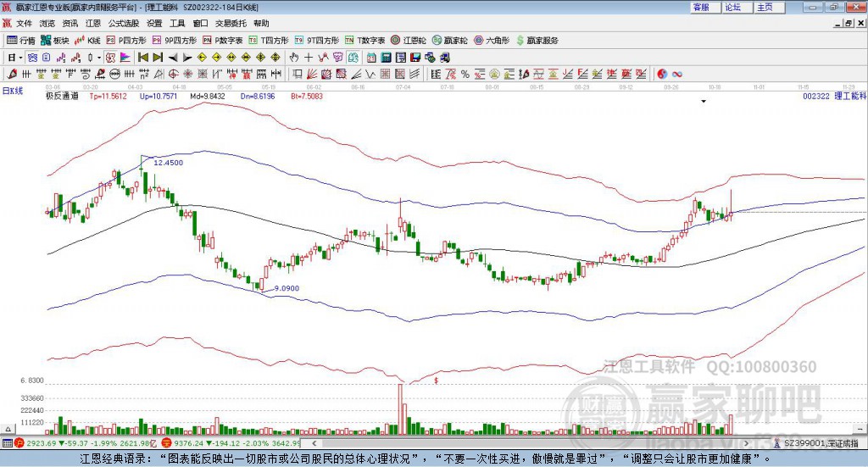Open the 帮助 menu
Image resolution: width=868 pixels, height=467 pixels.
click(x=261, y=23)
